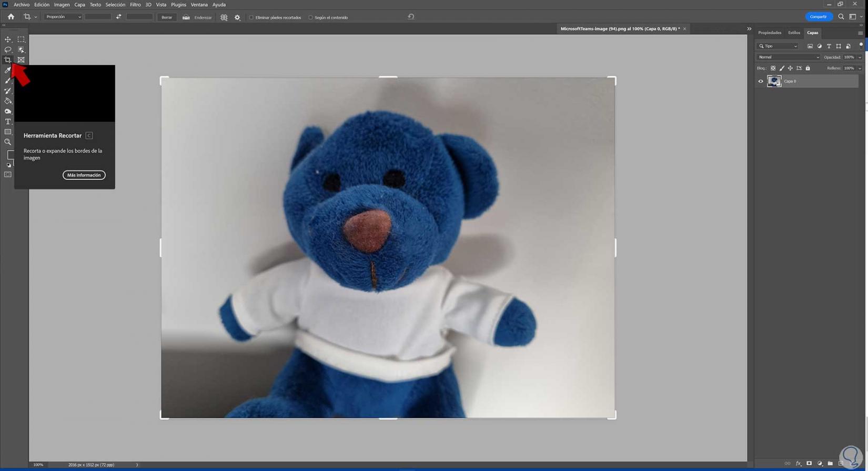Click the Más información button

(84, 175)
